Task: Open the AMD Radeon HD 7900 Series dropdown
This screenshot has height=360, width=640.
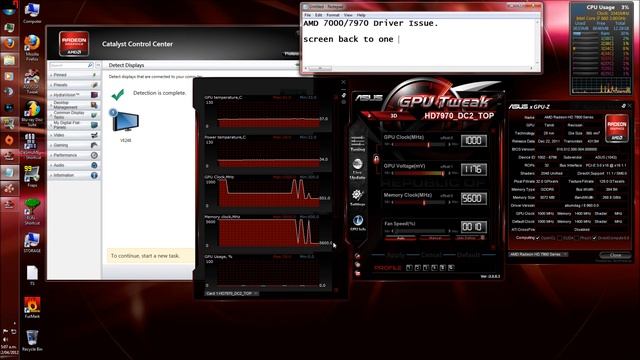Action: click(x=538, y=254)
